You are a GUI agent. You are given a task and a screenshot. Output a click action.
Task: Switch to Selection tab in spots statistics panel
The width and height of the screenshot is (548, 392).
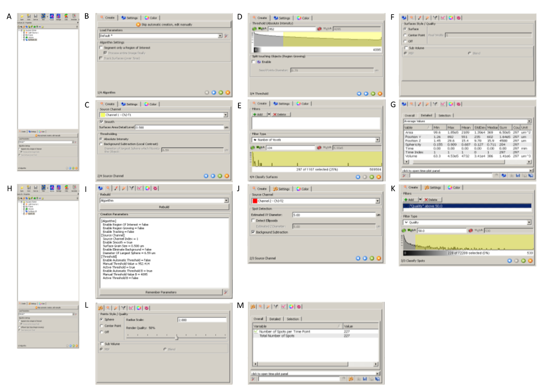[293, 319]
